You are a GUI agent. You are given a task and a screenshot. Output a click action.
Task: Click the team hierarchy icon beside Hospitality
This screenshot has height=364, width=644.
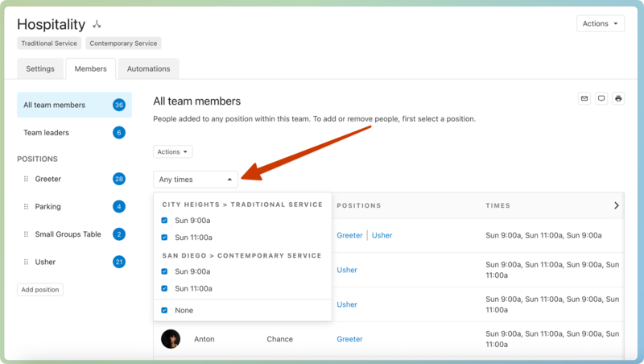click(97, 25)
